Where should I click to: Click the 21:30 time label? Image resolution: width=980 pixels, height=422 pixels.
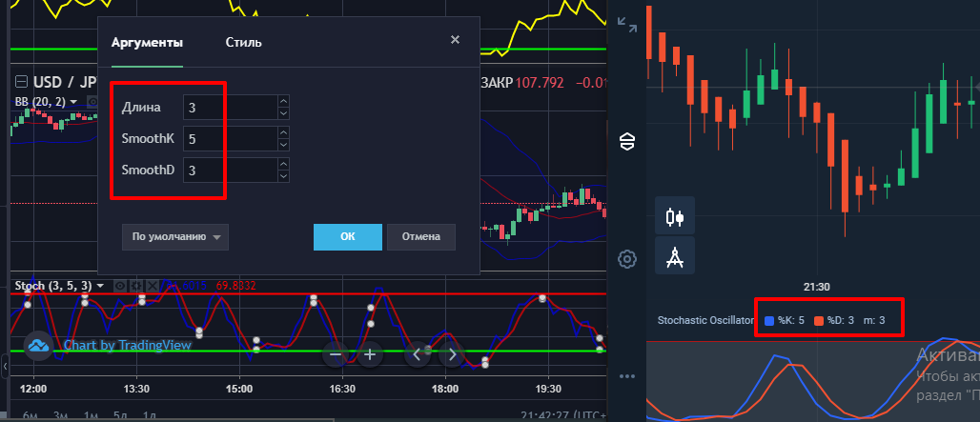click(816, 287)
